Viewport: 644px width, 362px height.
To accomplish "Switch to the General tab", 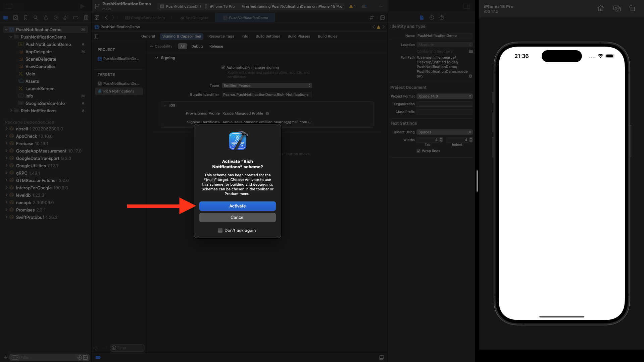I will click(x=148, y=36).
